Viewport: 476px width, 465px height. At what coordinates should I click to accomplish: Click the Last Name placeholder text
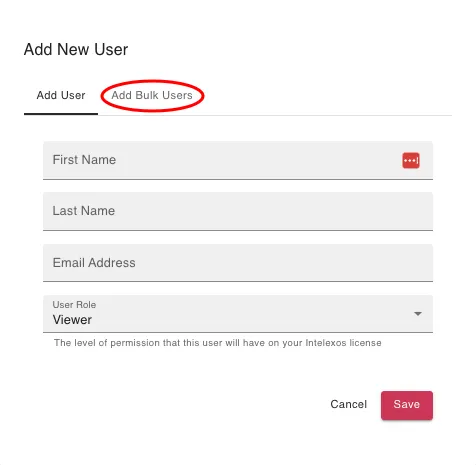click(84, 211)
